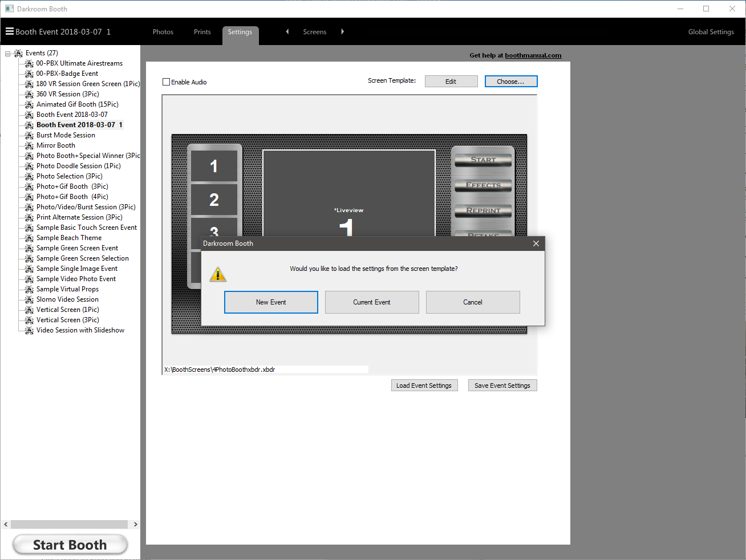Select Sample Green Screen Selection event
746x560 pixels.
click(83, 258)
